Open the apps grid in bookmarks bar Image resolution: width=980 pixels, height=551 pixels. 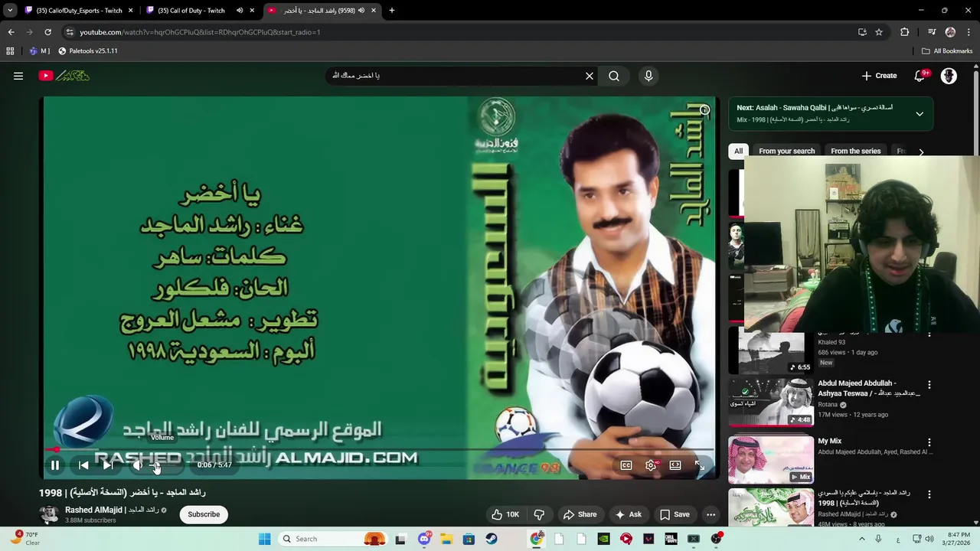pos(10,51)
